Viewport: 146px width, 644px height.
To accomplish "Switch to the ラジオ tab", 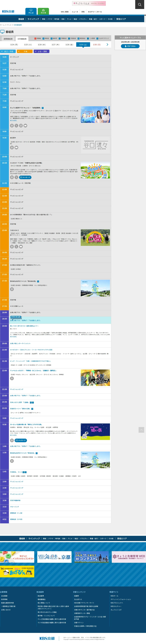I will (x=43, y=11).
